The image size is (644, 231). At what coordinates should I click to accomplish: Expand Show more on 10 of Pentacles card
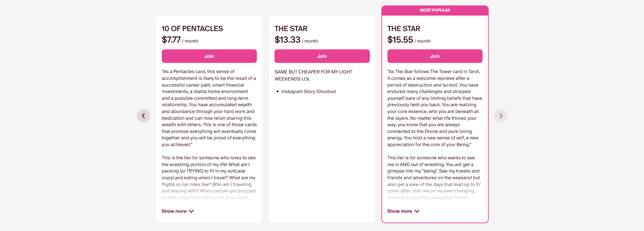(x=177, y=211)
